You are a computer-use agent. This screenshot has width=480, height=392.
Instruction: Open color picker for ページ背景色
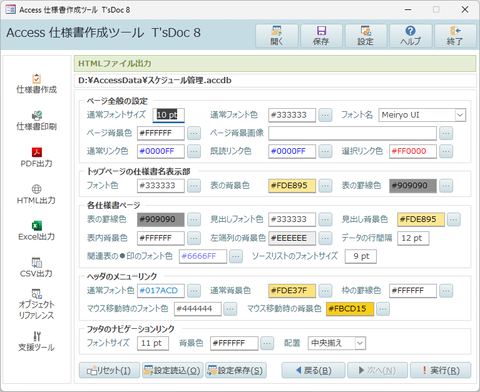(x=194, y=133)
